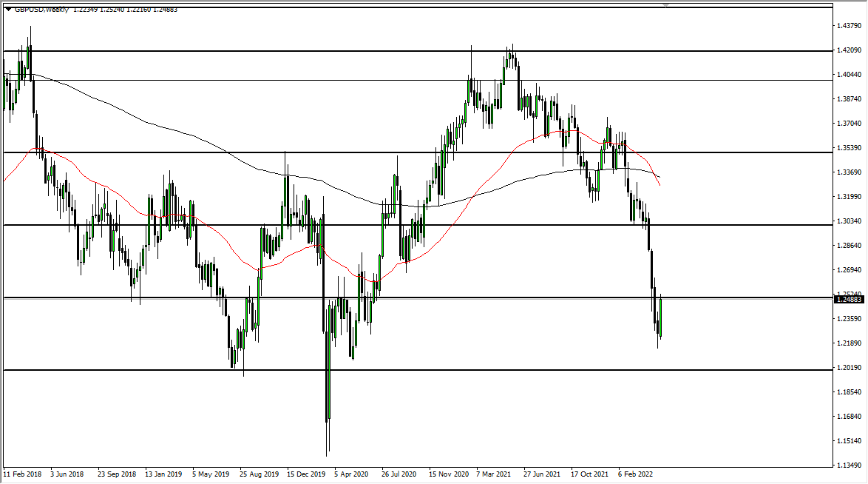Click the current bid price 1.24883 marker
Image resolution: width=868 pixels, height=484 pixels.
[x=847, y=300]
